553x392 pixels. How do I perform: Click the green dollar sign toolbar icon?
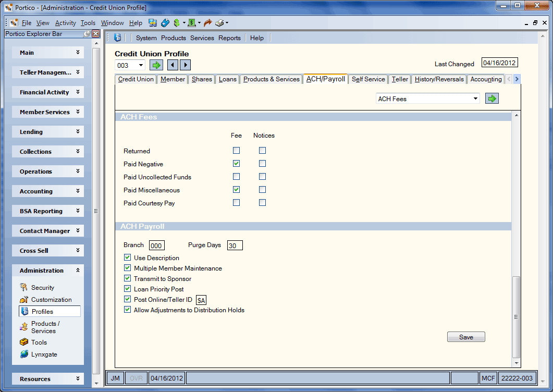tap(176, 23)
